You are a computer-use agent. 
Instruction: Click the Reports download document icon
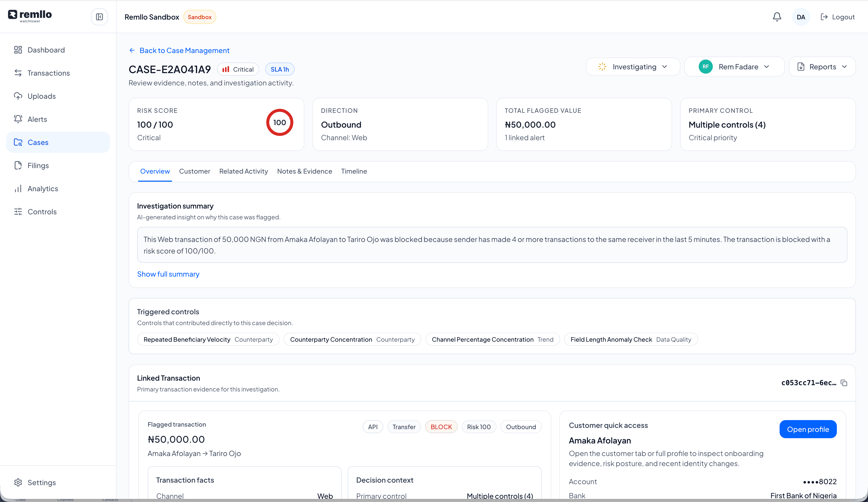pos(801,67)
